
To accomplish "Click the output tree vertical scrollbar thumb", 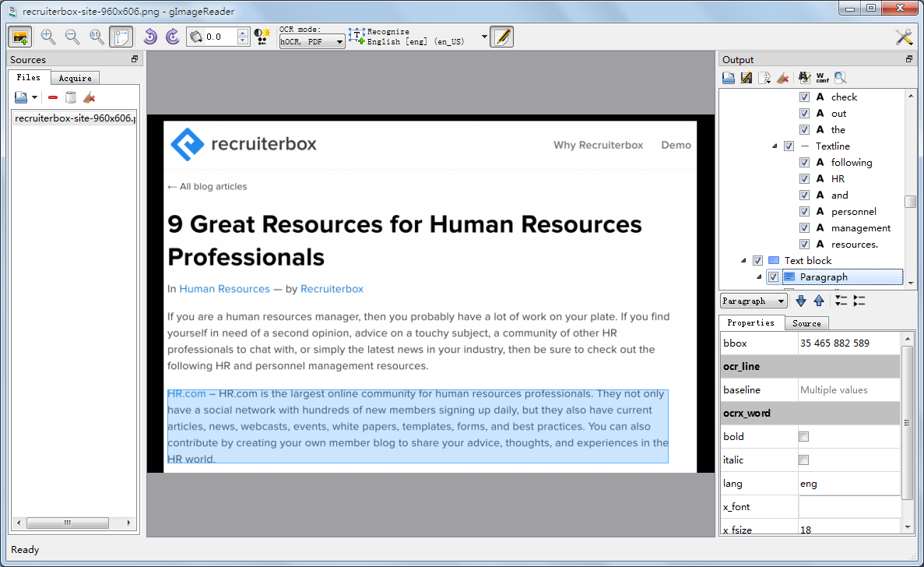I will (x=911, y=202).
